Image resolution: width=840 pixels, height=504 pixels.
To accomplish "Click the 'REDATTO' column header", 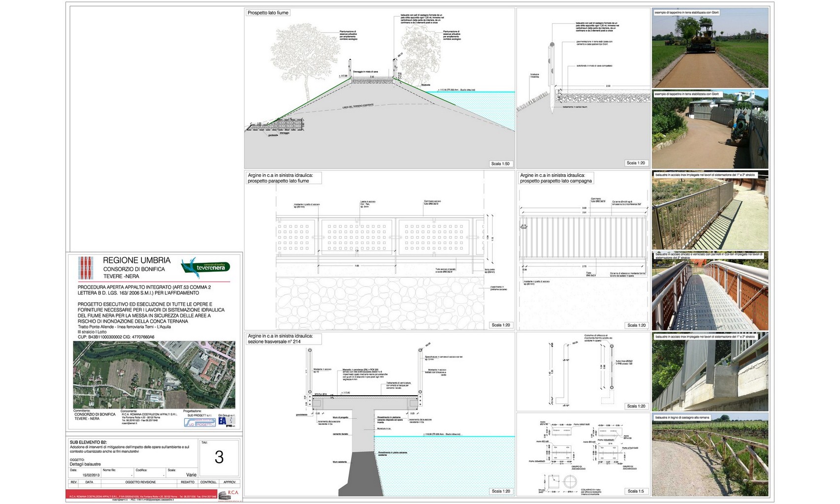I will pos(188,482).
